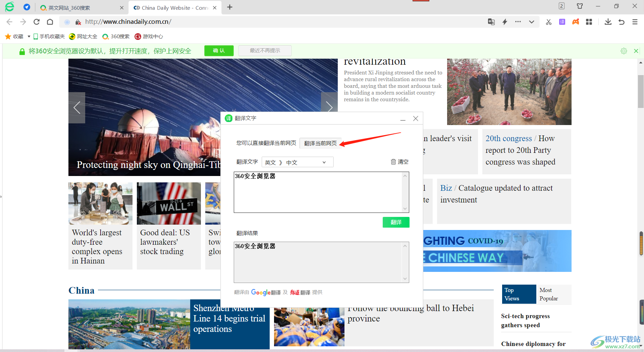Close the 翻译文字 dialog
Screen dimensions: 644x352
point(416,118)
